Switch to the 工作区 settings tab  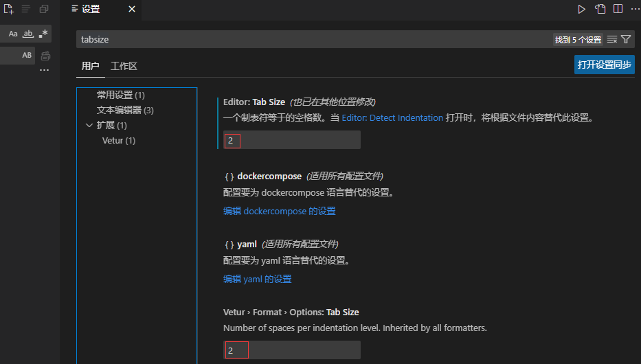point(124,66)
